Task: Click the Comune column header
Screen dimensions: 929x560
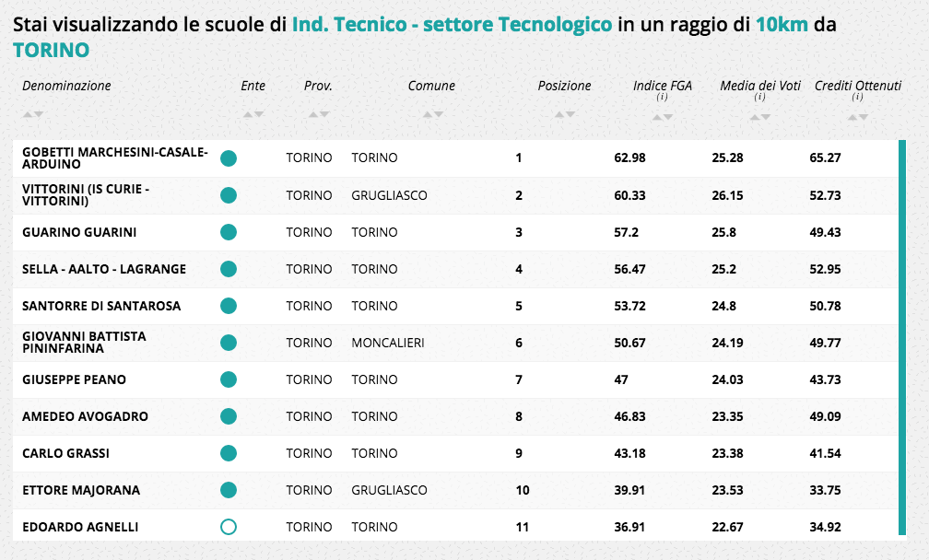Action: pos(431,86)
